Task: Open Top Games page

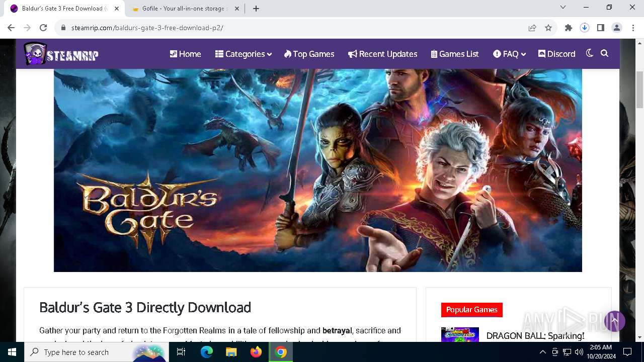Action: [309, 54]
